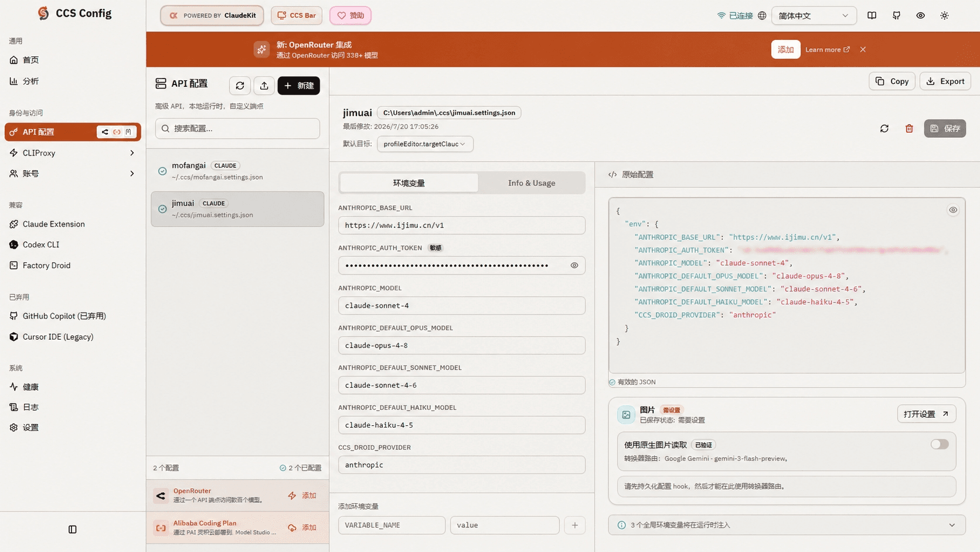This screenshot has height=552, width=980.
Task: Switch theme with the sun icon
Action: coord(944,15)
